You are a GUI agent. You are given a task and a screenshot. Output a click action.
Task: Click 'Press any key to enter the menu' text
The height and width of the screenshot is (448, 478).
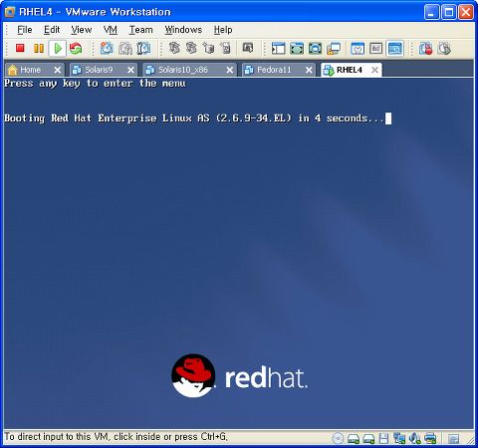(x=95, y=84)
